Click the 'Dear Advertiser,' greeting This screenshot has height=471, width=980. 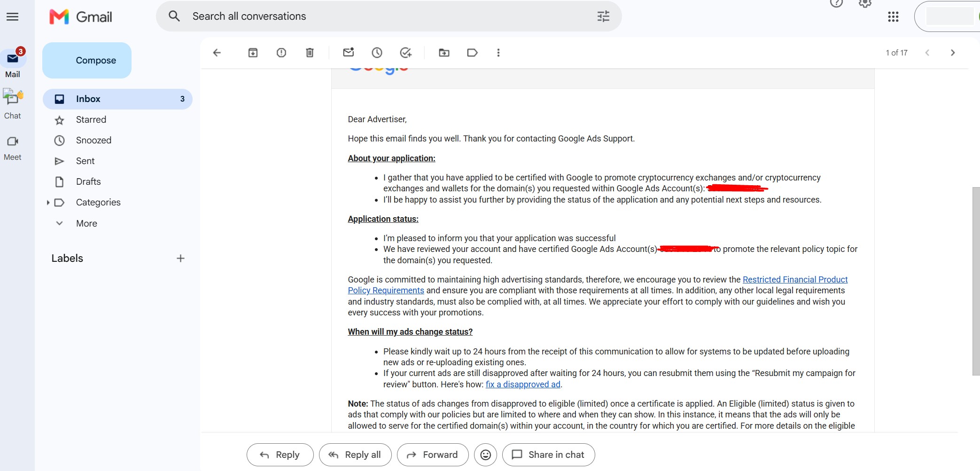click(377, 119)
